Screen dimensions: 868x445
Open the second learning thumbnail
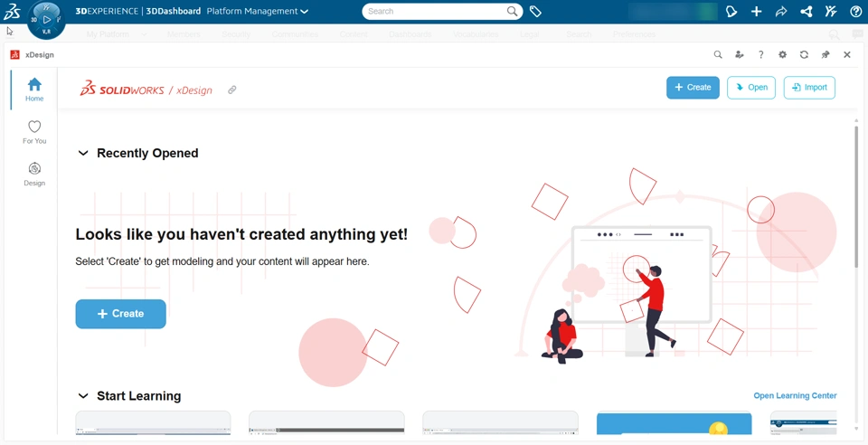pos(326,423)
